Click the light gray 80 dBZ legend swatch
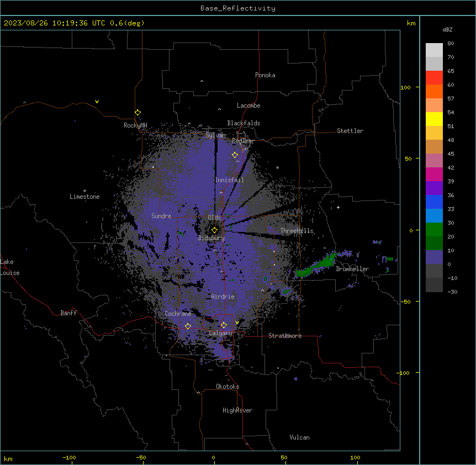476x465 pixels. tap(434, 50)
